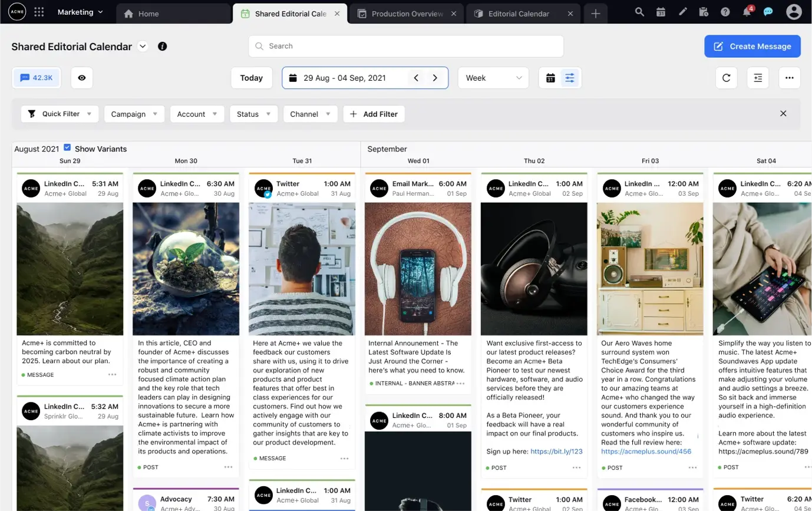Refresh the calendar

point(726,78)
